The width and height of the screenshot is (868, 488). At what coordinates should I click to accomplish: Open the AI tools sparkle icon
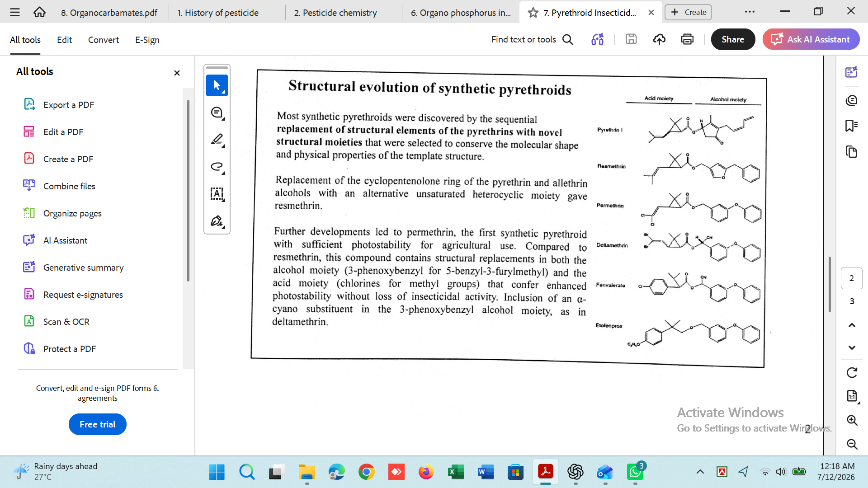[597, 39]
